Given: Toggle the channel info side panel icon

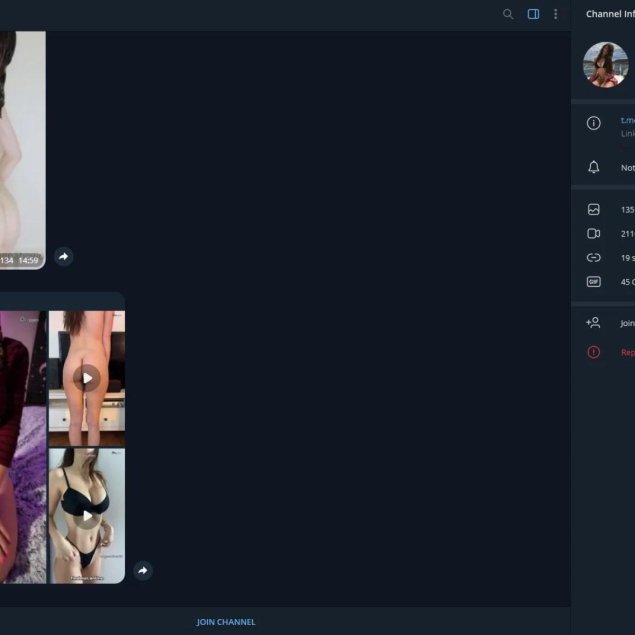Looking at the screenshot, I should [x=533, y=14].
